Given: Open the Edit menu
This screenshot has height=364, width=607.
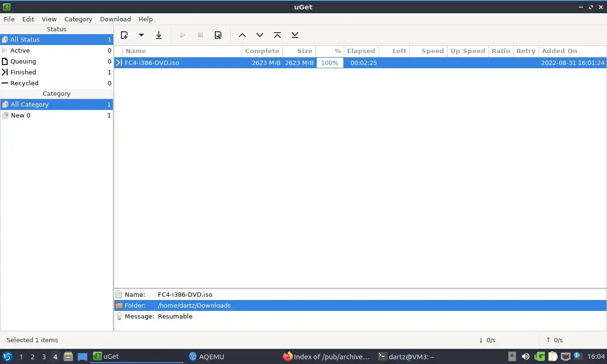Looking at the screenshot, I should pyautogui.click(x=28, y=19).
